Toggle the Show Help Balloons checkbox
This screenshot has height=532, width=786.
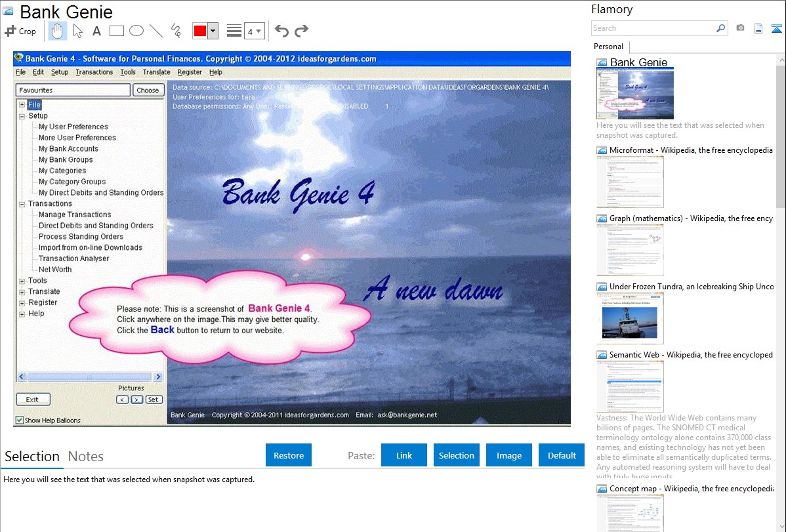20,420
